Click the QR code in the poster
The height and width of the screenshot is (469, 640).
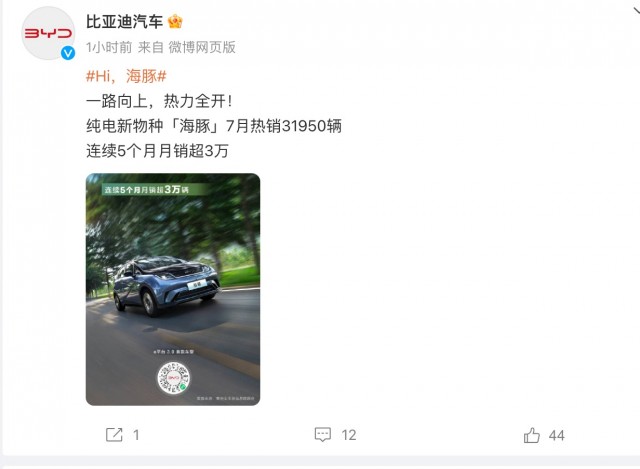coord(174,378)
